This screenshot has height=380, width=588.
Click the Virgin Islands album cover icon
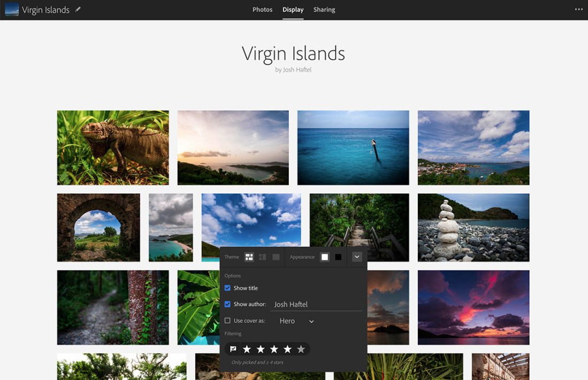pyautogui.click(x=11, y=9)
